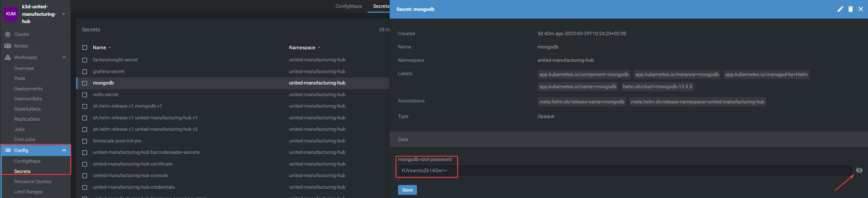Open DaemonSets in sidebar
This screenshot has height=198, width=868.
click(x=28, y=99)
